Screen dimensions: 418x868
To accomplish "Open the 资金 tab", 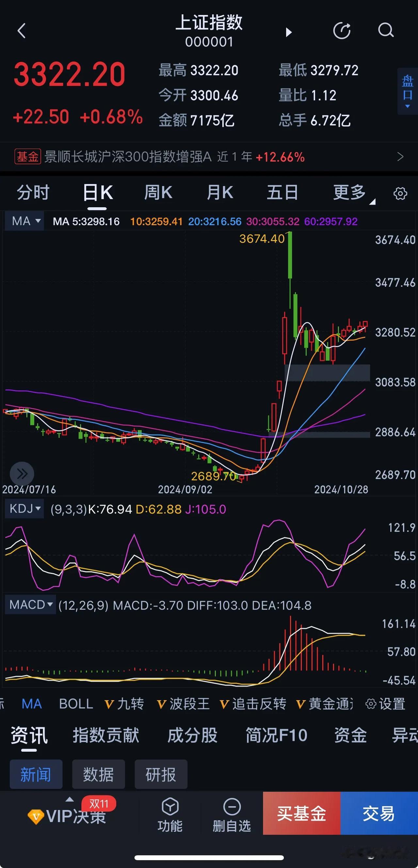I will 350,735.
